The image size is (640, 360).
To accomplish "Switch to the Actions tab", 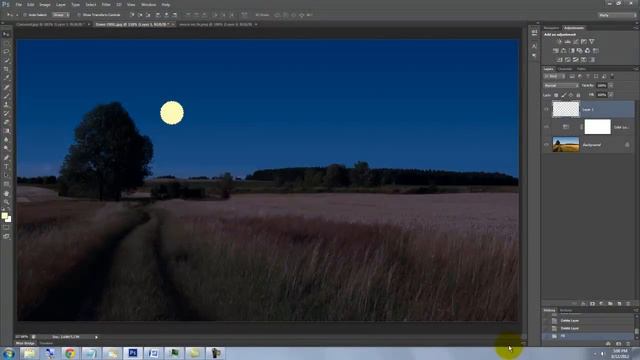I will coord(566,310).
